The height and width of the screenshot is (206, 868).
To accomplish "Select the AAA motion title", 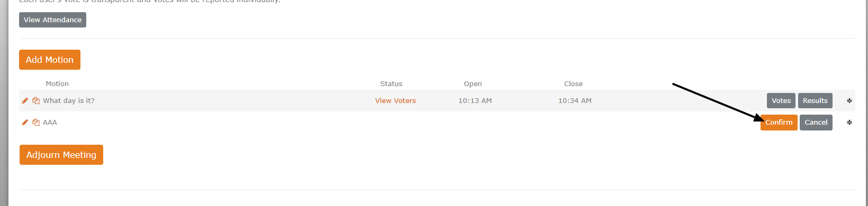I will (x=50, y=122).
